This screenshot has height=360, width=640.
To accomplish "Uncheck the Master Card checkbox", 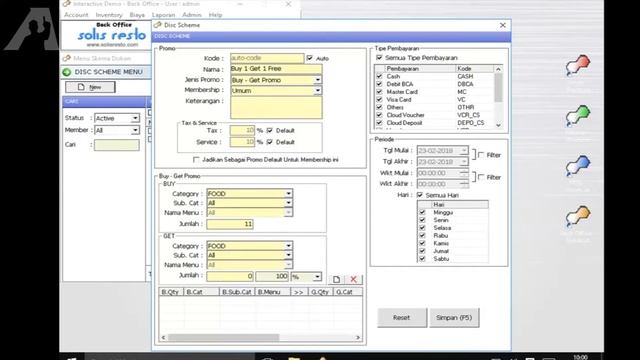I will [379, 92].
